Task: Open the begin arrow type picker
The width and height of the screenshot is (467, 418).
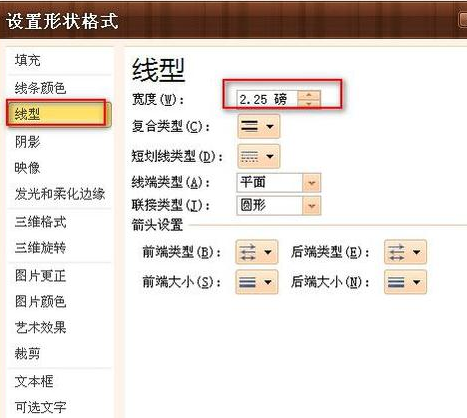Action: pos(257,252)
